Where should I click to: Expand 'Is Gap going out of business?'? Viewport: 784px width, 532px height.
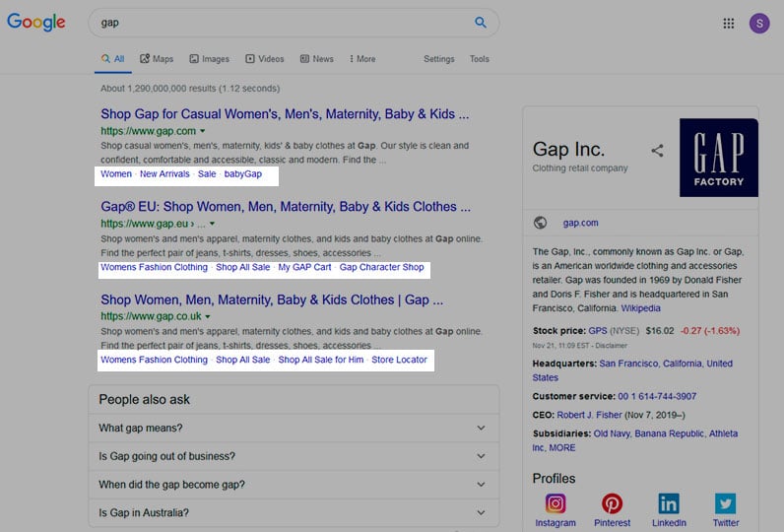pos(294,456)
